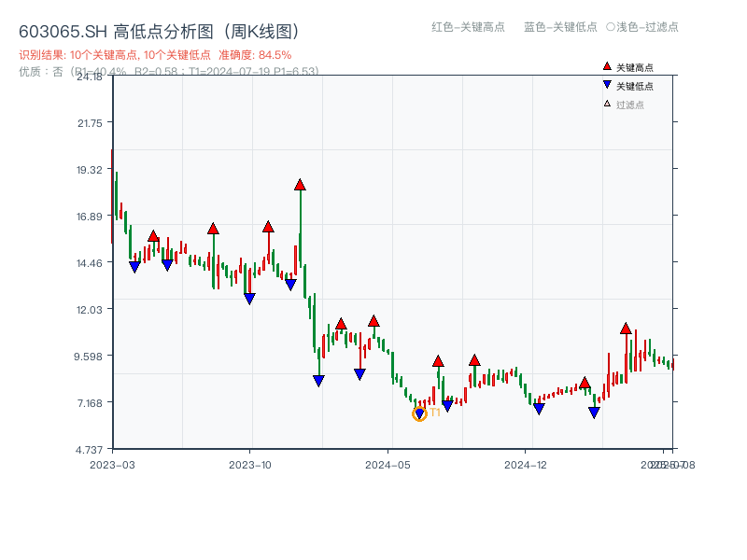
Task: Click the 24.18 y-axis price label
Action: point(90,77)
